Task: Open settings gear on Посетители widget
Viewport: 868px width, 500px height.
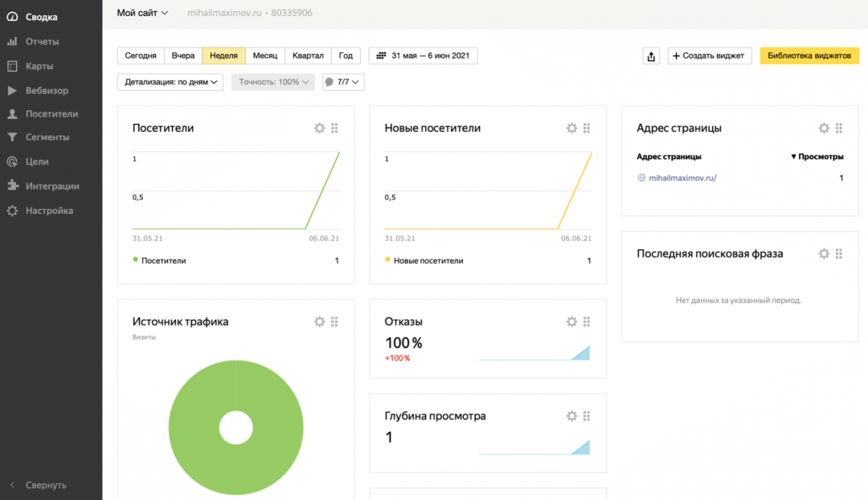Action: (319, 128)
